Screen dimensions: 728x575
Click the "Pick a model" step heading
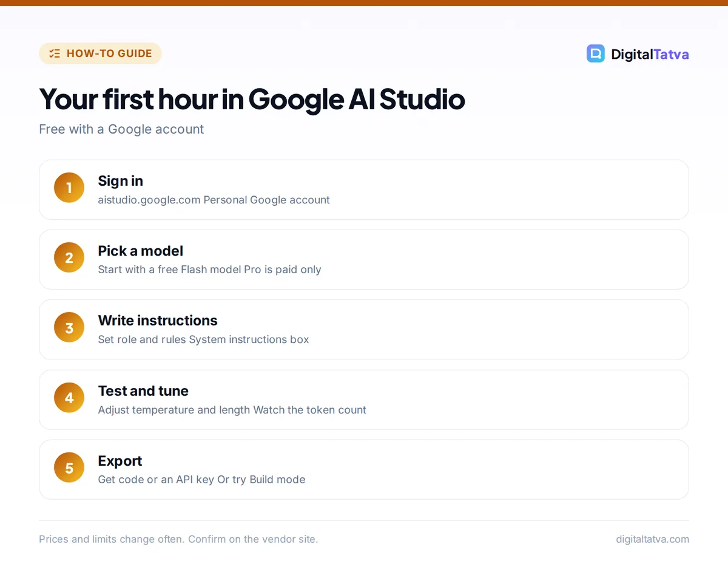(141, 251)
